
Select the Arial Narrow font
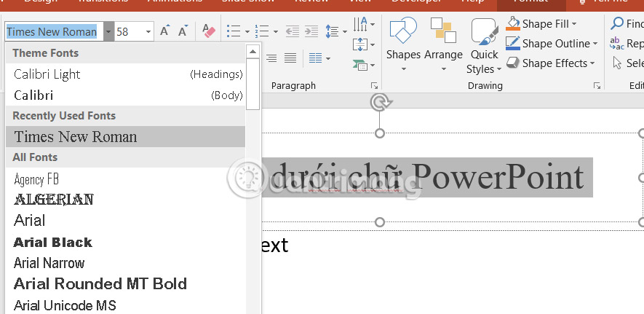click(126, 263)
